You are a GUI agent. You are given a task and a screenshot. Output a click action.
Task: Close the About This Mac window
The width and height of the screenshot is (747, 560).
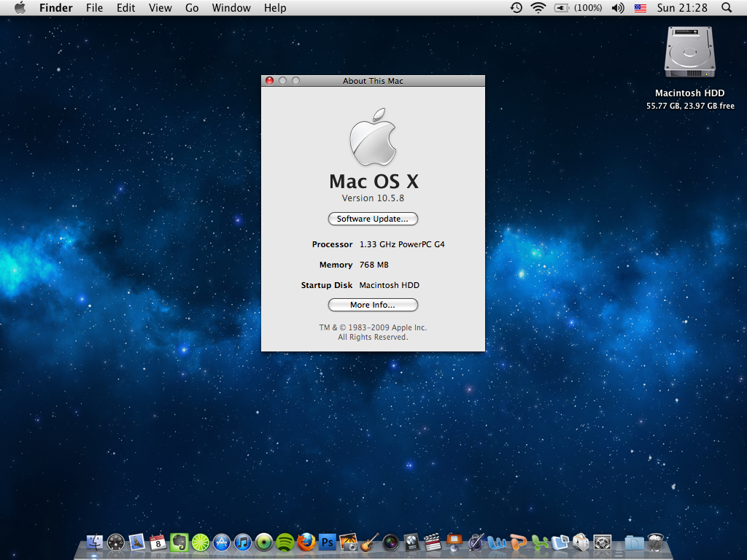pos(270,81)
